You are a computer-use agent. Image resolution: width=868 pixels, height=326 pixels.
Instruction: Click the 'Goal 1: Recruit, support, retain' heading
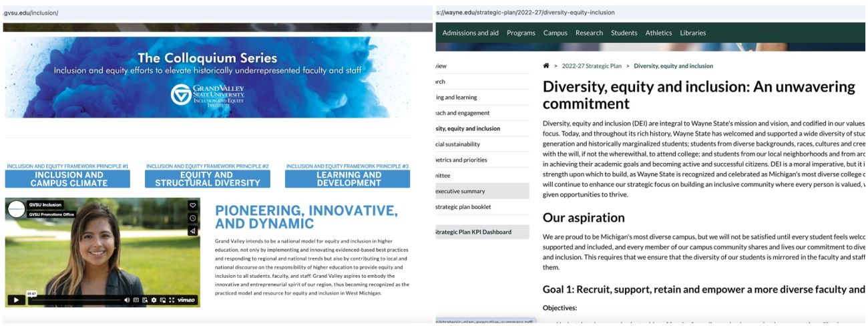(x=704, y=289)
